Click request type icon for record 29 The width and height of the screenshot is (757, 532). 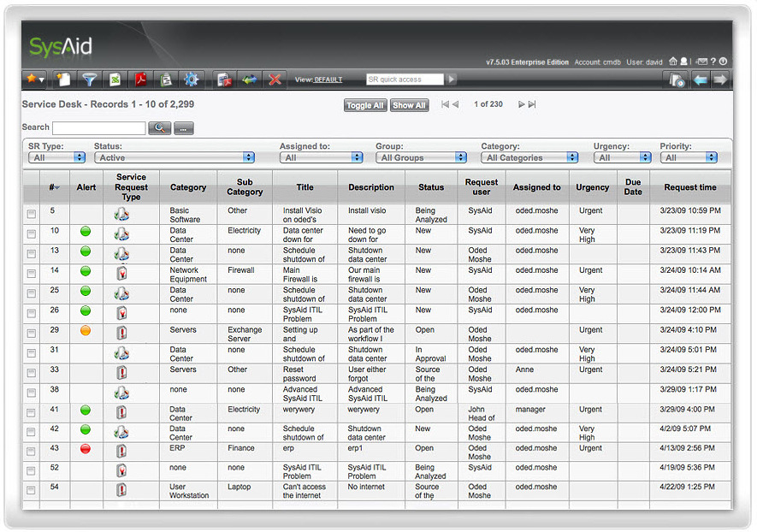[122, 333]
